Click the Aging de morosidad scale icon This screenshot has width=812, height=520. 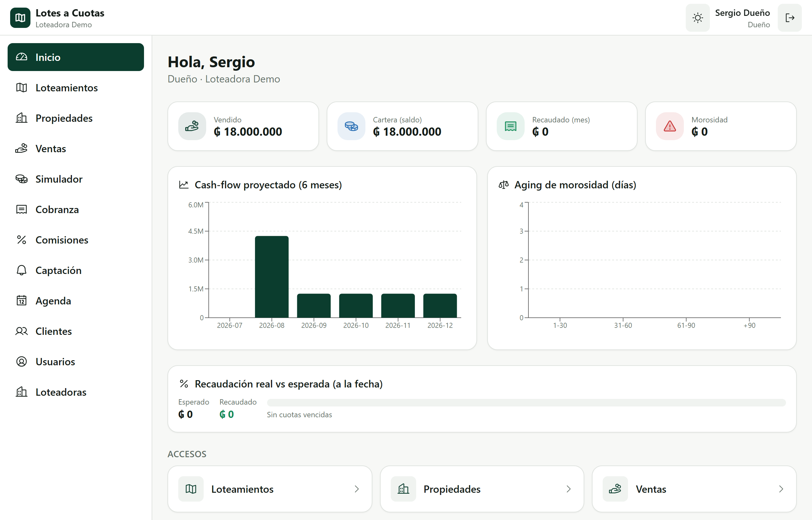coord(504,185)
